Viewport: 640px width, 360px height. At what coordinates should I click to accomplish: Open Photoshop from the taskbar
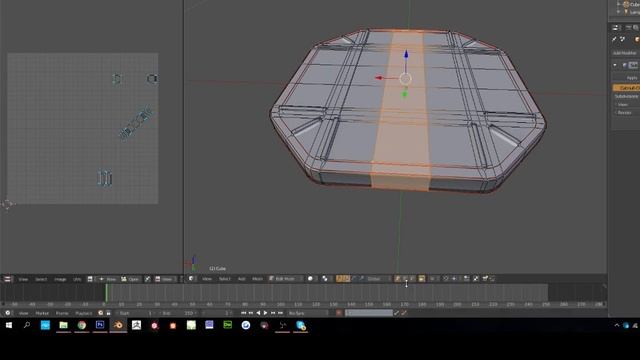[100, 325]
